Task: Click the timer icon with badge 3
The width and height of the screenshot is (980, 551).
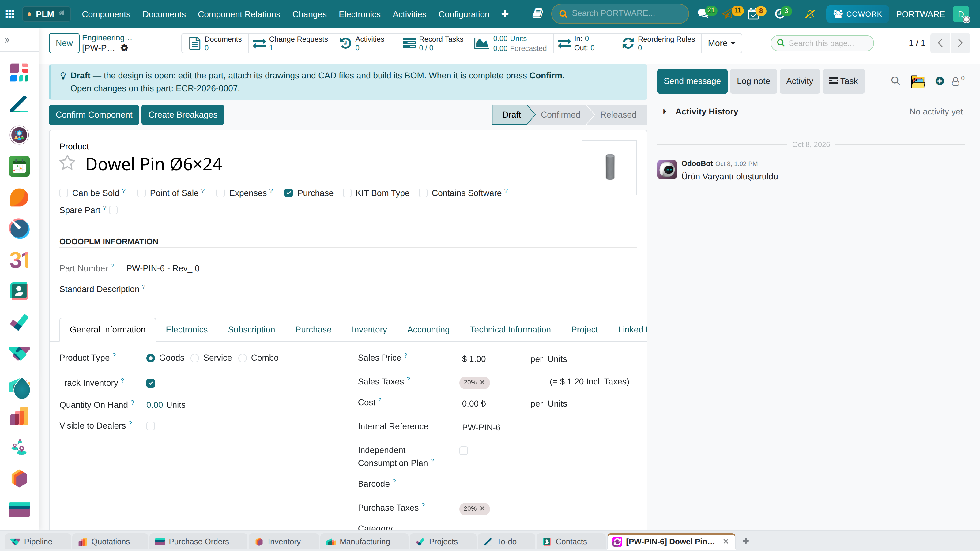Action: click(779, 14)
